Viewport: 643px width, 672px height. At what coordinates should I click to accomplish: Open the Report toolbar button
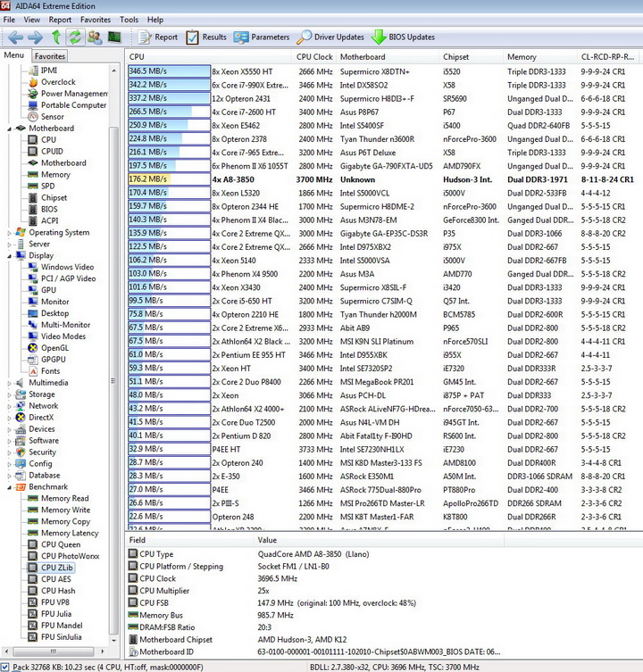click(x=157, y=37)
